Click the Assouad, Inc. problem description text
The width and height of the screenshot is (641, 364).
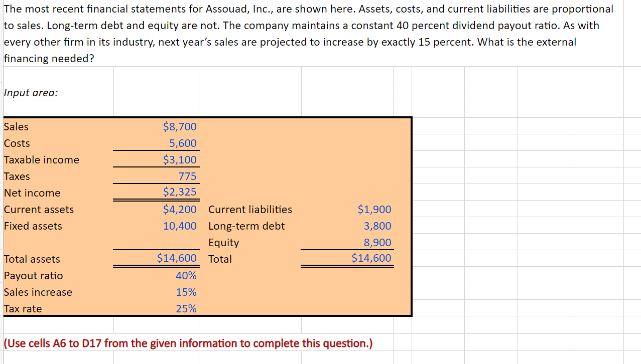pyautogui.click(x=309, y=34)
